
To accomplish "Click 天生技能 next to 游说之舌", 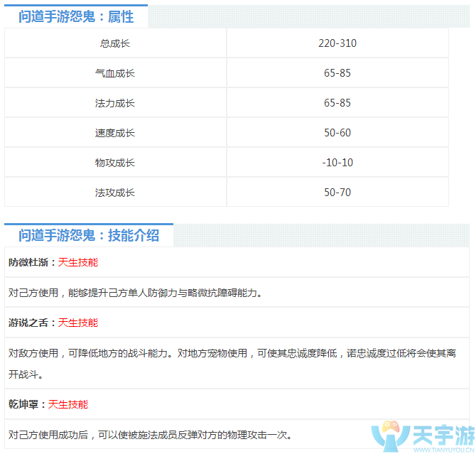I will tap(78, 323).
